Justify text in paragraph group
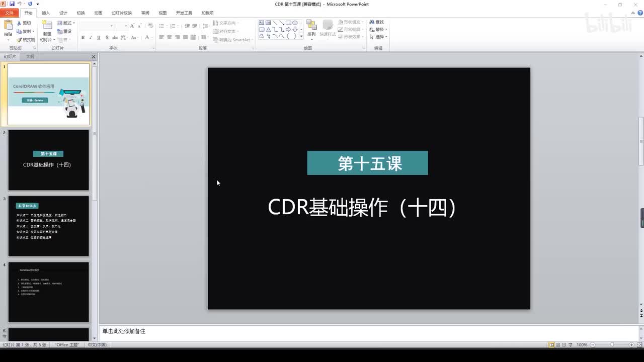The width and height of the screenshot is (644, 362). 186,37
